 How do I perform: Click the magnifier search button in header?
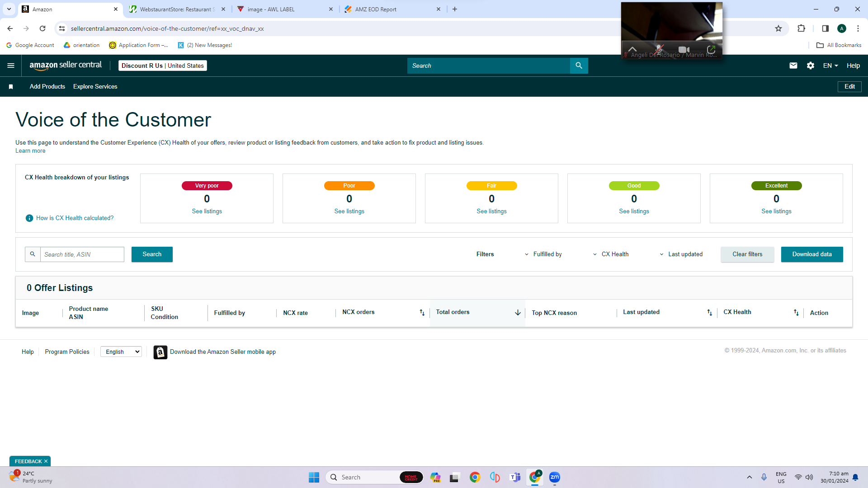click(x=579, y=66)
